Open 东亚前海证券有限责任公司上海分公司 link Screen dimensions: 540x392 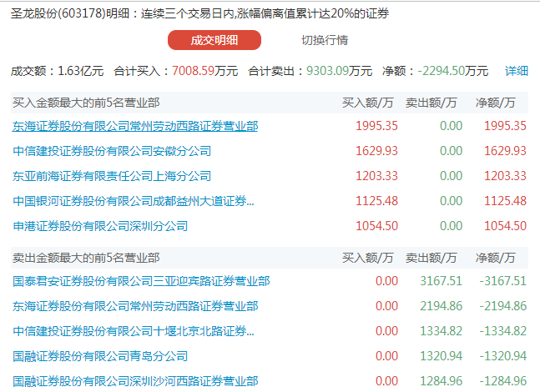pos(112,176)
